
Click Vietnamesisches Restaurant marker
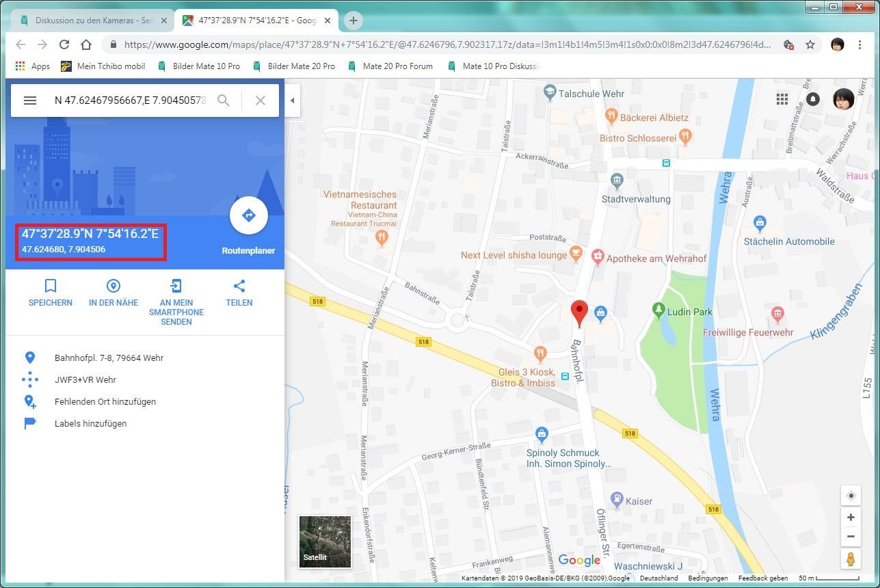tap(382, 237)
